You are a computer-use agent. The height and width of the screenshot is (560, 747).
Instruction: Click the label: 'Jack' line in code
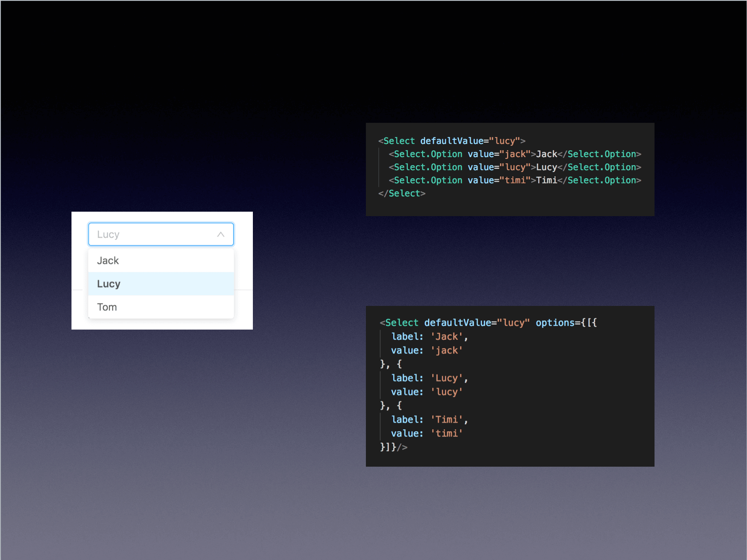(x=429, y=337)
